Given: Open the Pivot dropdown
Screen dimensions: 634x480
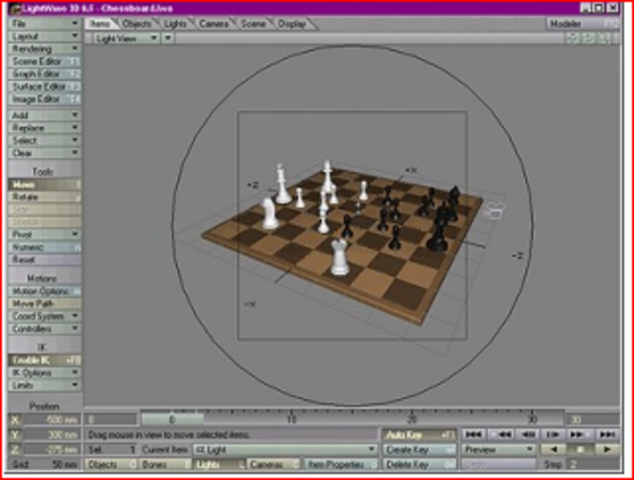Looking at the screenshot, I should [44, 235].
